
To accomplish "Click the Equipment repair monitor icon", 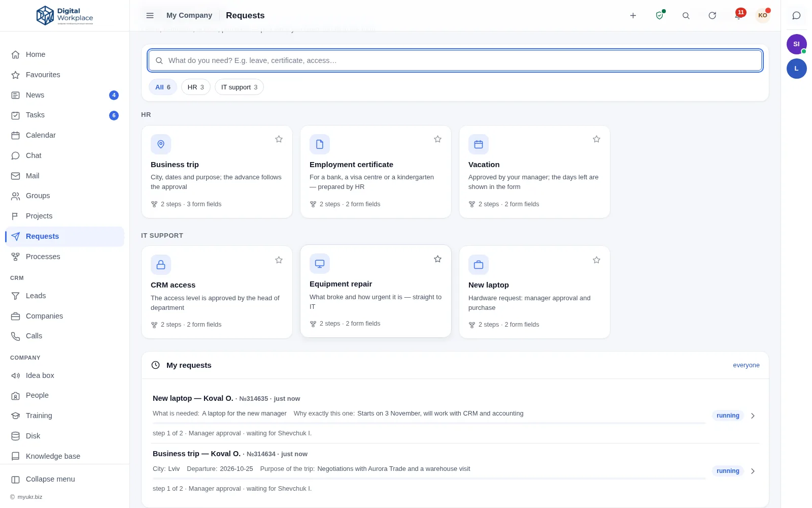I will pyautogui.click(x=320, y=264).
